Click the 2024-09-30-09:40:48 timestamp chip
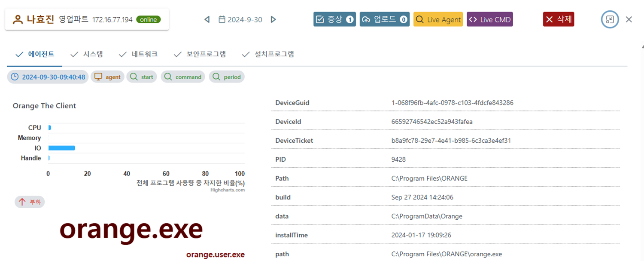Image resolution: width=644 pixels, height=261 pixels. pos(48,77)
